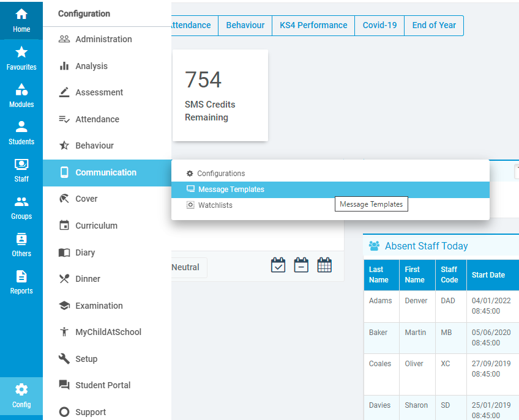Viewport: 519px width, 420px height.
Task: Click the calendar with minus icon
Action: pos(301,265)
